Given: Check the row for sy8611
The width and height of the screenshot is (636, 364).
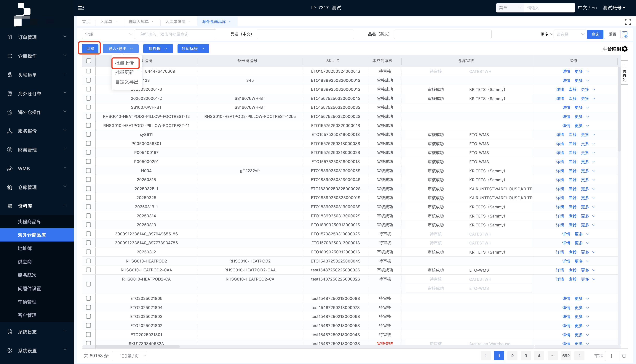Looking at the screenshot, I should click(88, 134).
